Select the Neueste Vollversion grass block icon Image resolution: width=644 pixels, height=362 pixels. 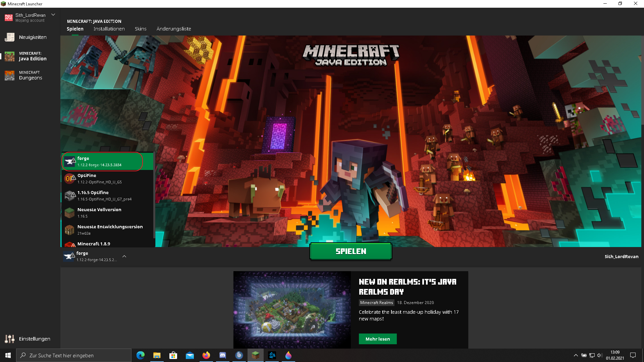70,213
